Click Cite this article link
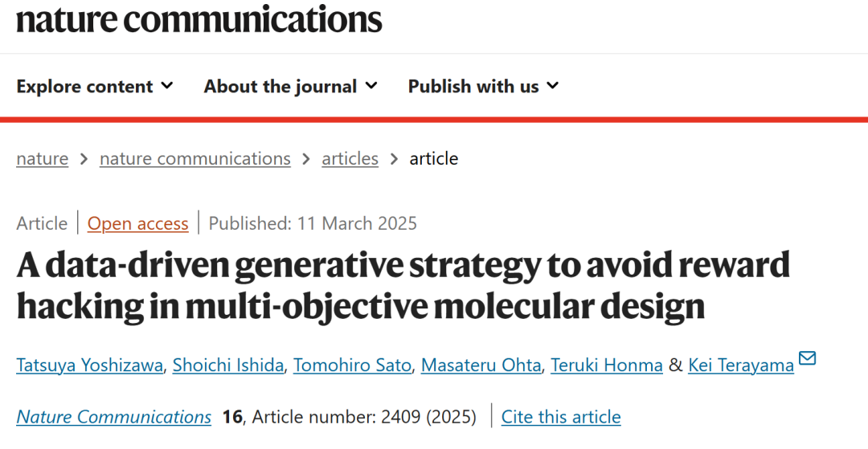This screenshot has width=868, height=449. pos(561,417)
